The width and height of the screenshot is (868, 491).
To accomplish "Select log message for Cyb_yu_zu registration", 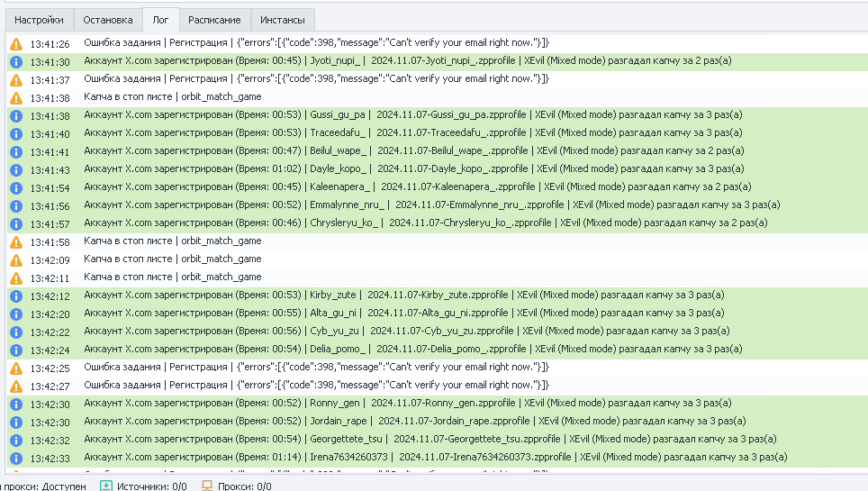I will tap(407, 331).
